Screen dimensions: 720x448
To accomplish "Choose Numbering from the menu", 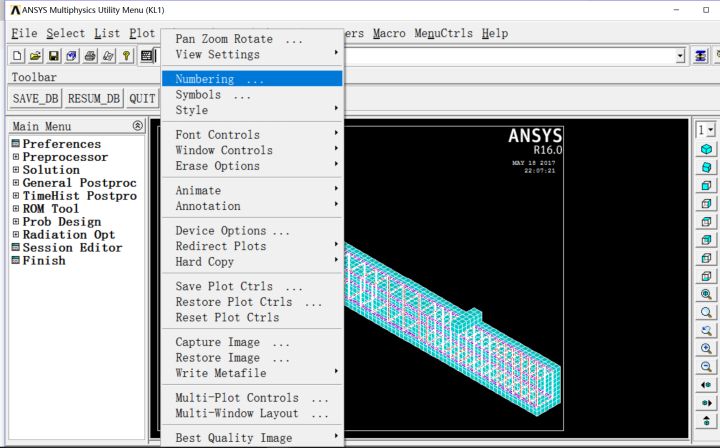I will [x=252, y=78].
